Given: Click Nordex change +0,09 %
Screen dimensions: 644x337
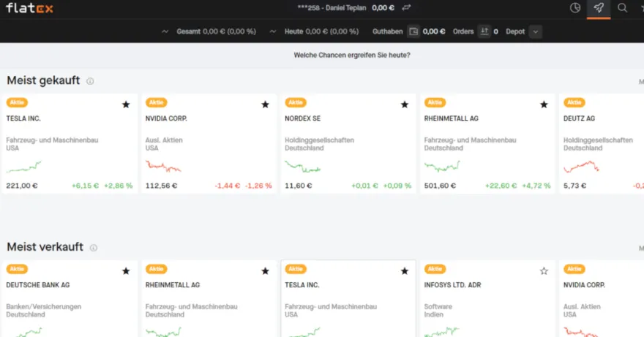Looking at the screenshot, I should [x=397, y=186].
